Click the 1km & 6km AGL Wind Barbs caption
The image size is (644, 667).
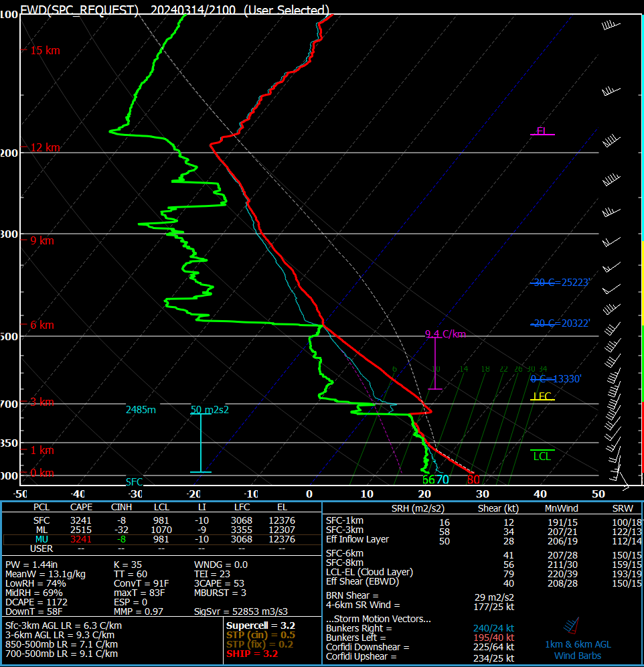pyautogui.click(x=578, y=650)
